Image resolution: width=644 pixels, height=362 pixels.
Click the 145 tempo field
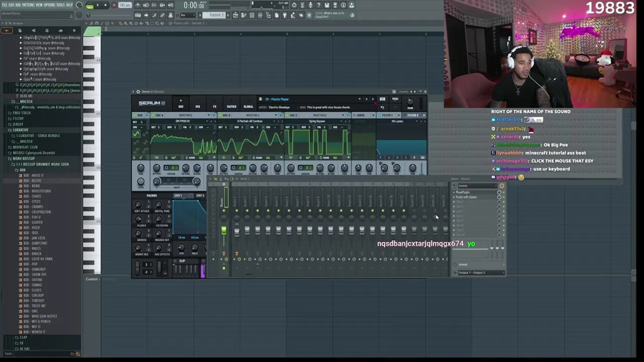124,6
